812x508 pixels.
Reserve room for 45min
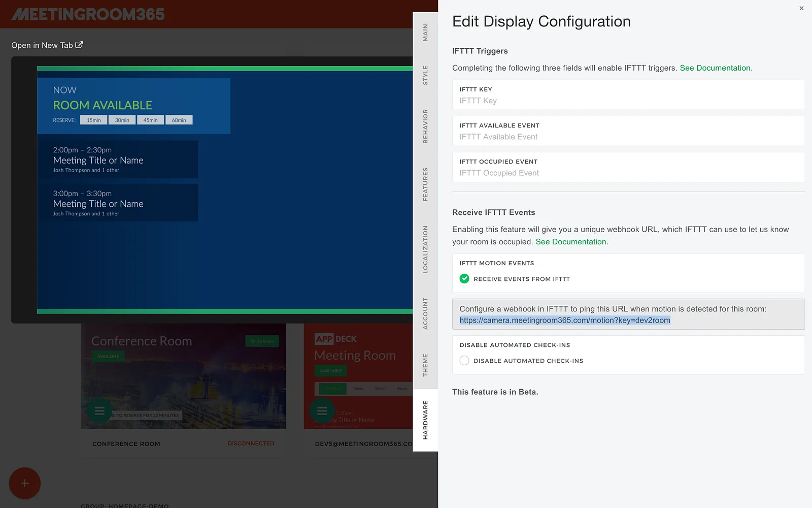(x=150, y=120)
